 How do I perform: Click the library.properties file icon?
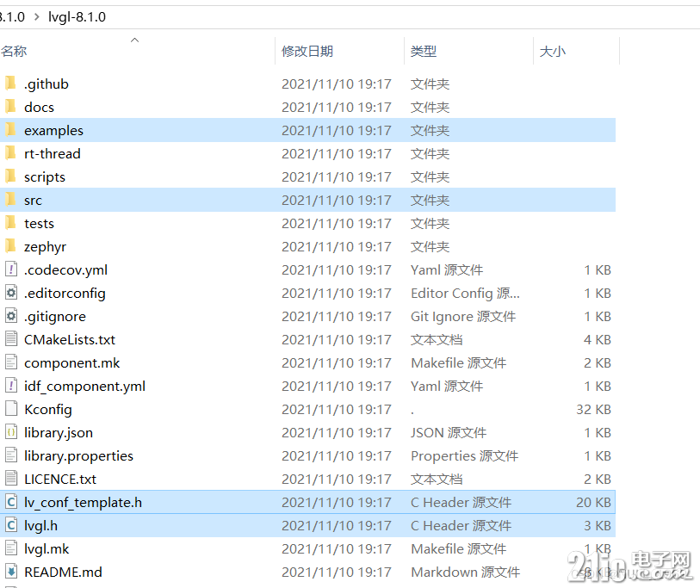11,455
